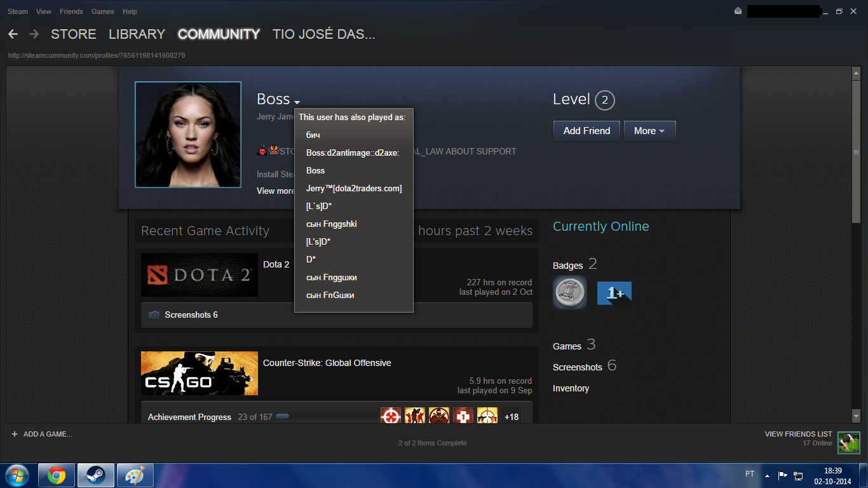Click the fifth achievement icon

(487, 417)
